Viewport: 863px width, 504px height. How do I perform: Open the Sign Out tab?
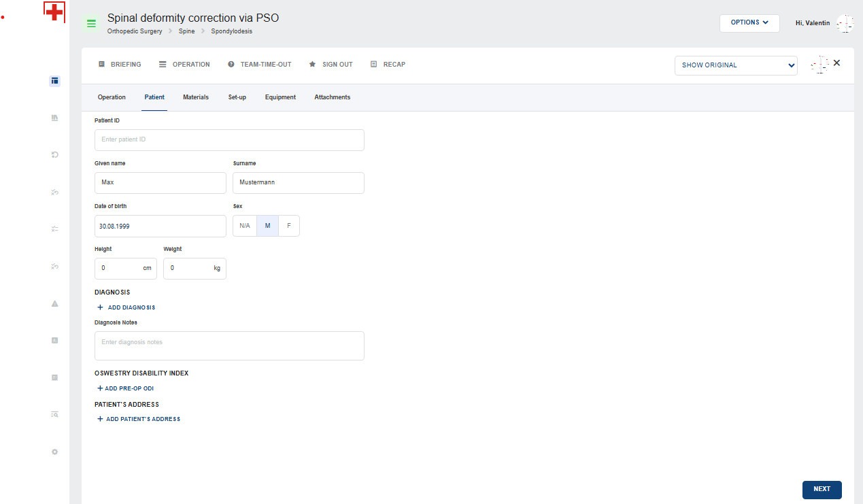coord(331,65)
